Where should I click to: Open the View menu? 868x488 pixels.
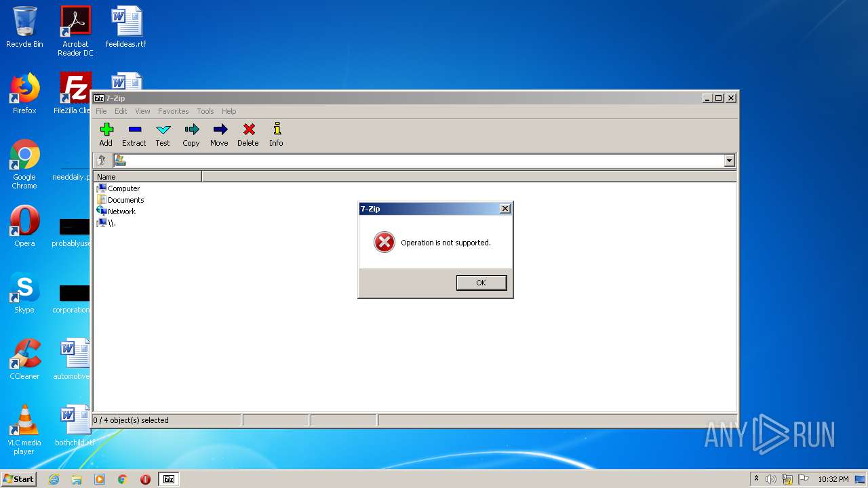click(x=142, y=111)
